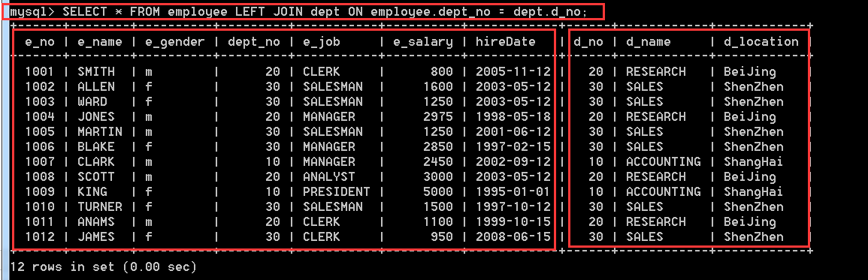Click the name SMITH
Viewport: 868px width, 280px height.
coord(96,71)
